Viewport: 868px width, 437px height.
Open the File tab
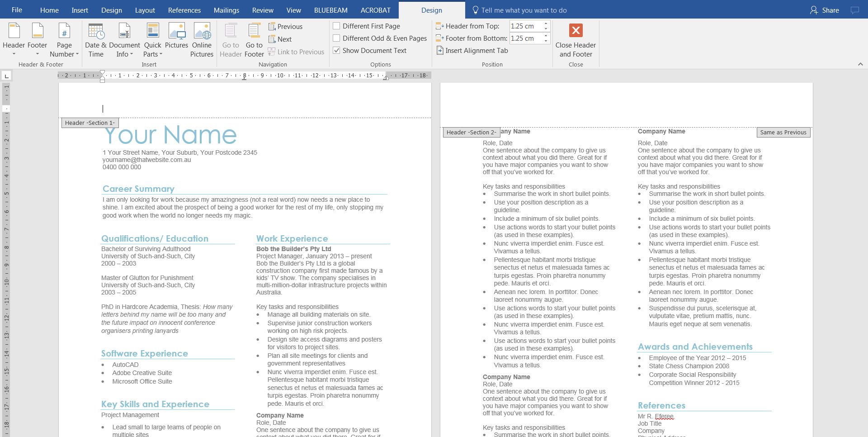[17, 10]
